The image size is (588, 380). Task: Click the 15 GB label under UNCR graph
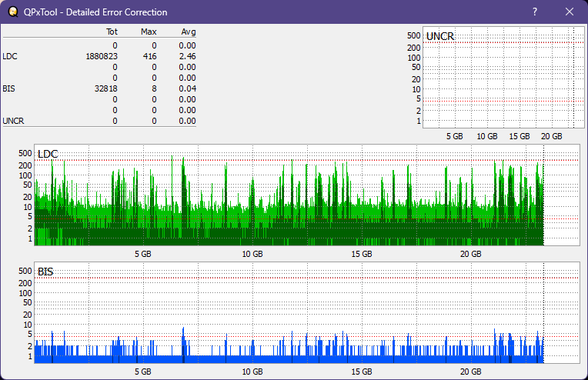[520, 136]
